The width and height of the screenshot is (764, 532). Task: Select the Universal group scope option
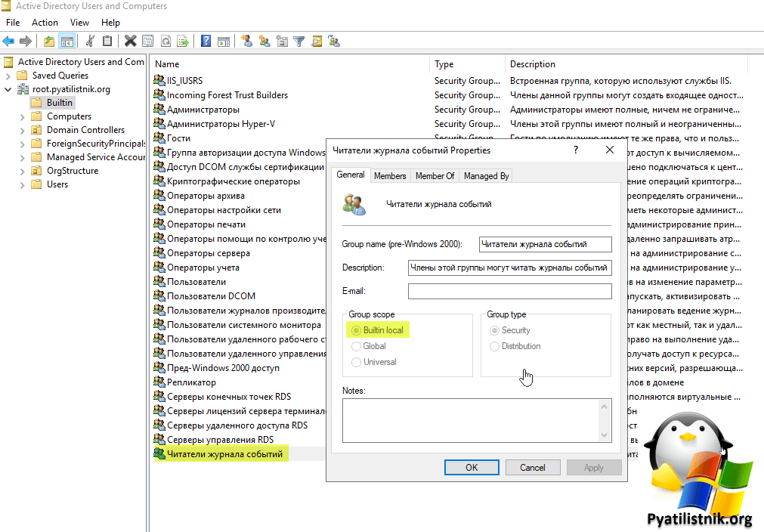(x=357, y=362)
